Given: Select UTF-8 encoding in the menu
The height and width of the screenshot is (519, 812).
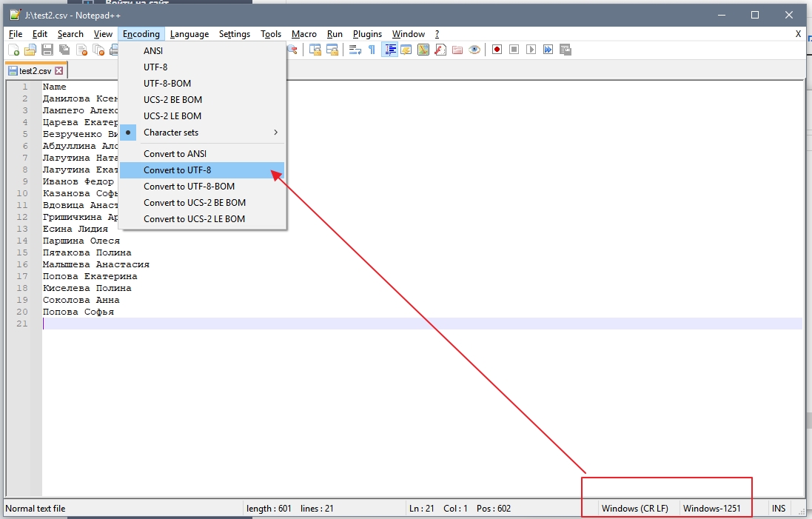Looking at the screenshot, I should pyautogui.click(x=202, y=67).
